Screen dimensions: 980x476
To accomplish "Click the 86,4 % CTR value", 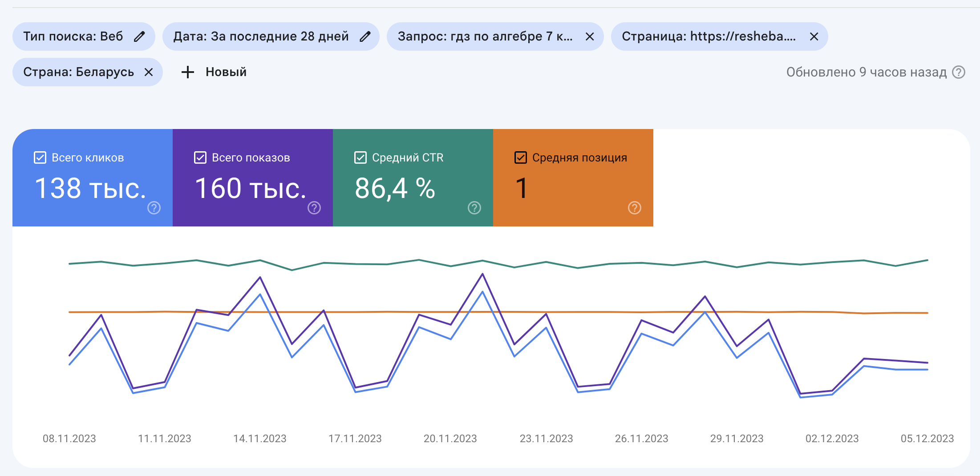I will coord(395,188).
